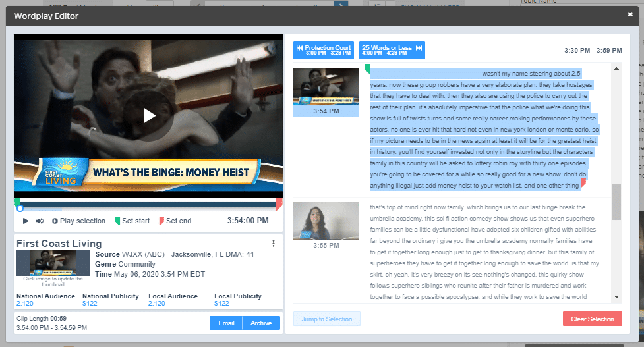This screenshot has height=347, width=644.
Task: Click the Email button
Action: pyautogui.click(x=226, y=323)
